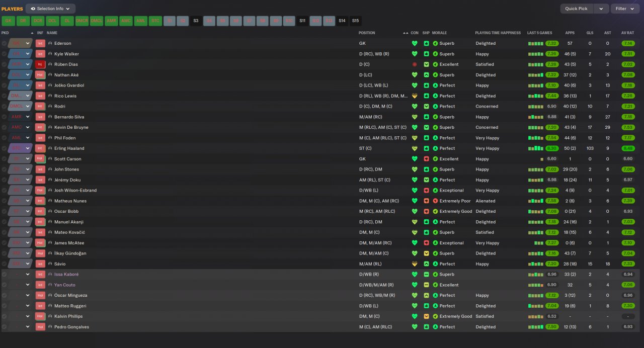Click Erling Haaland's last 5 games form bars
Screen dimensions: 644x348
pos(535,148)
